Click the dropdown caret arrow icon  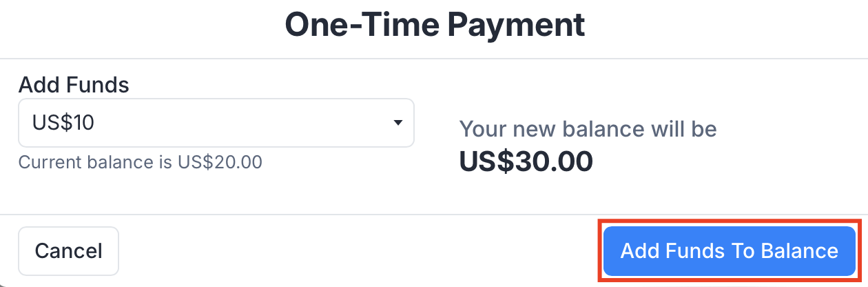[x=397, y=123]
